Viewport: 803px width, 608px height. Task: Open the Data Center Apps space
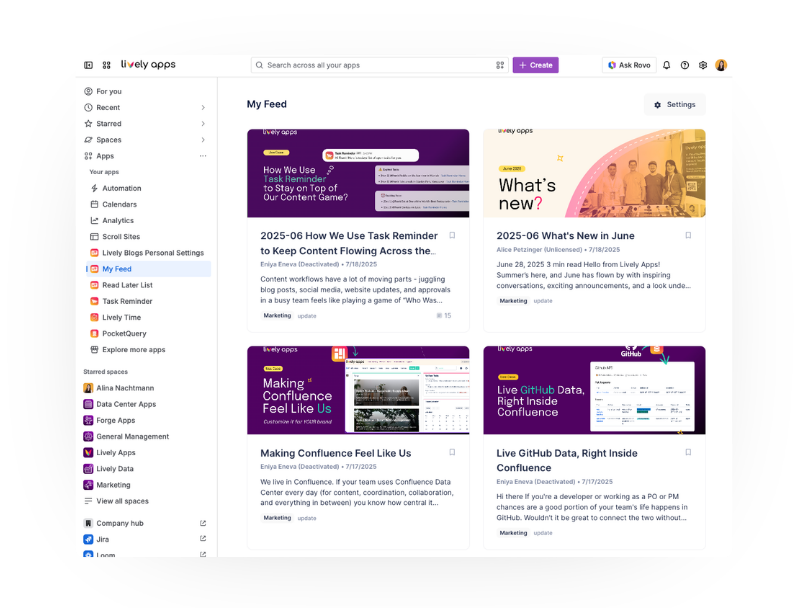point(146,404)
